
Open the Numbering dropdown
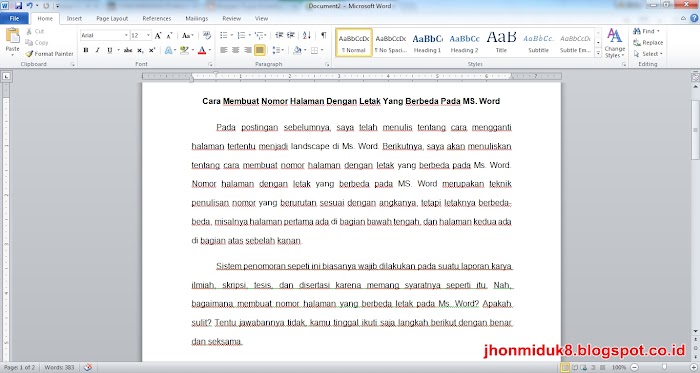tap(249, 35)
